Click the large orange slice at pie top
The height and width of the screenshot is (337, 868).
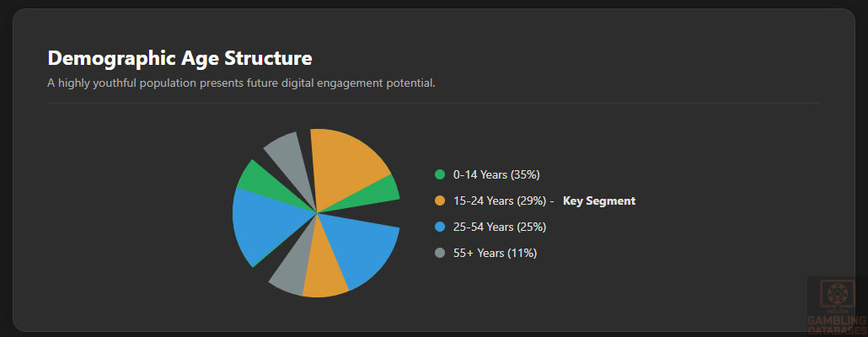pos(346,165)
